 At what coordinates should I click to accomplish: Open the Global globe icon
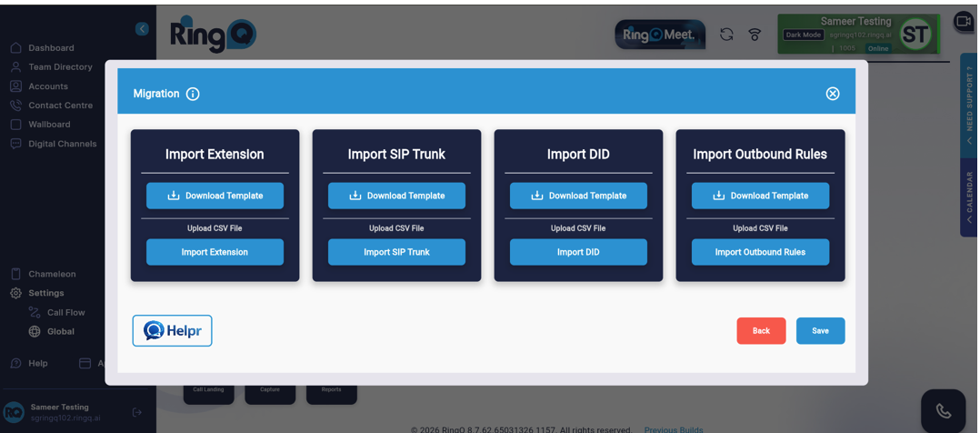point(35,332)
